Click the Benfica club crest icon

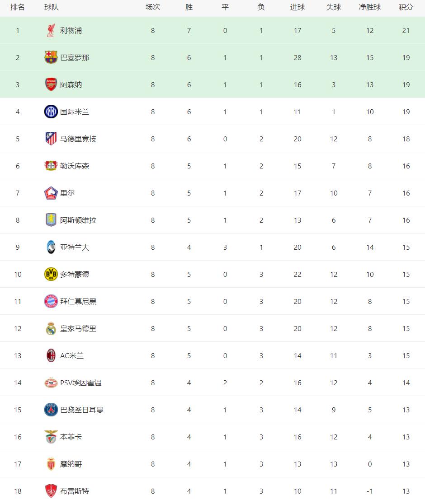coord(51,437)
